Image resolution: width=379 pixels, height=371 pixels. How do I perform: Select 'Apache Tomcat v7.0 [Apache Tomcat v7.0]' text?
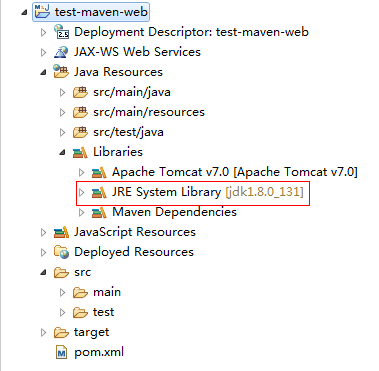[x=235, y=172]
